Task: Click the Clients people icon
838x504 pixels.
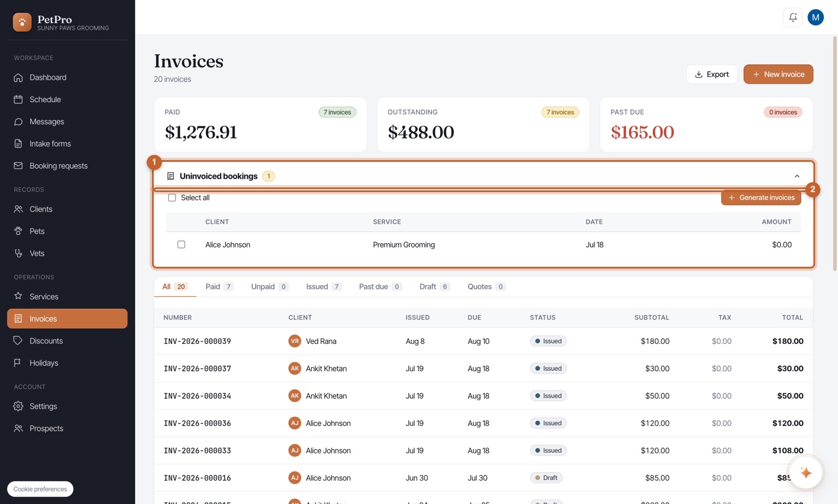Action: pyautogui.click(x=18, y=209)
